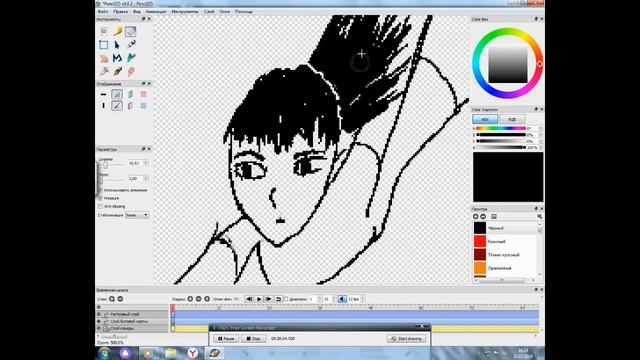
Task: Click the range start spinner arrows
Action: [320, 299]
